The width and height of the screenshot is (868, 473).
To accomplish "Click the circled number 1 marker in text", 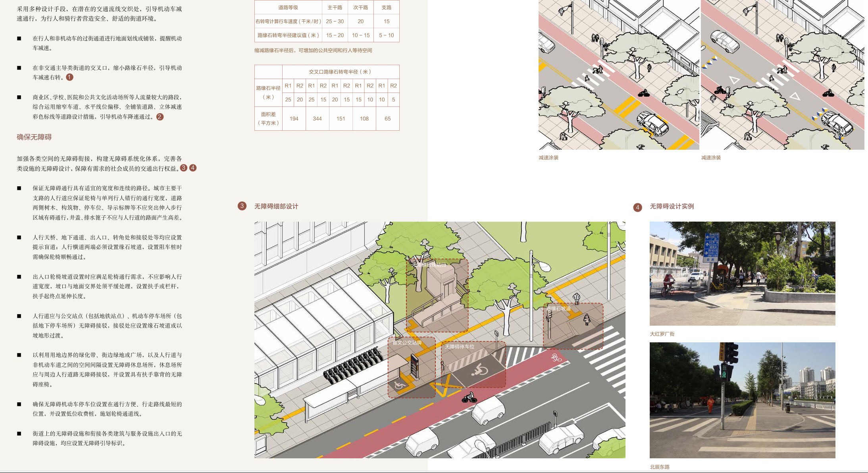I will (x=69, y=77).
